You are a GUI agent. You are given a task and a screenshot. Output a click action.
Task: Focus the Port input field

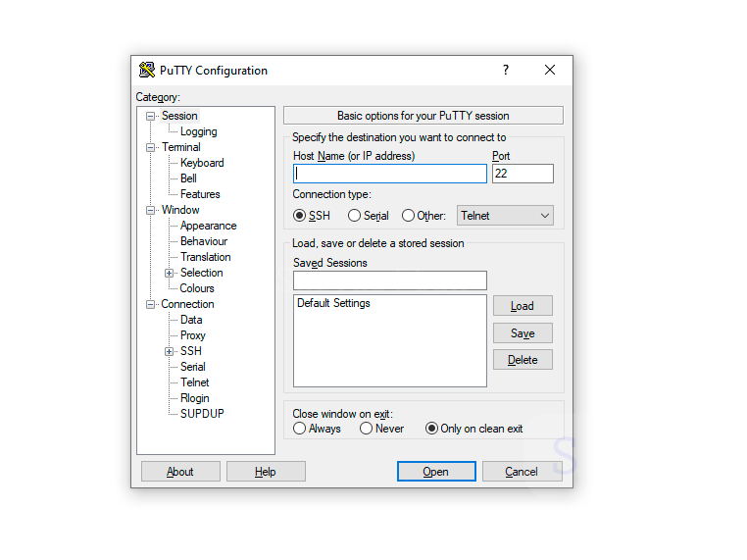[523, 174]
